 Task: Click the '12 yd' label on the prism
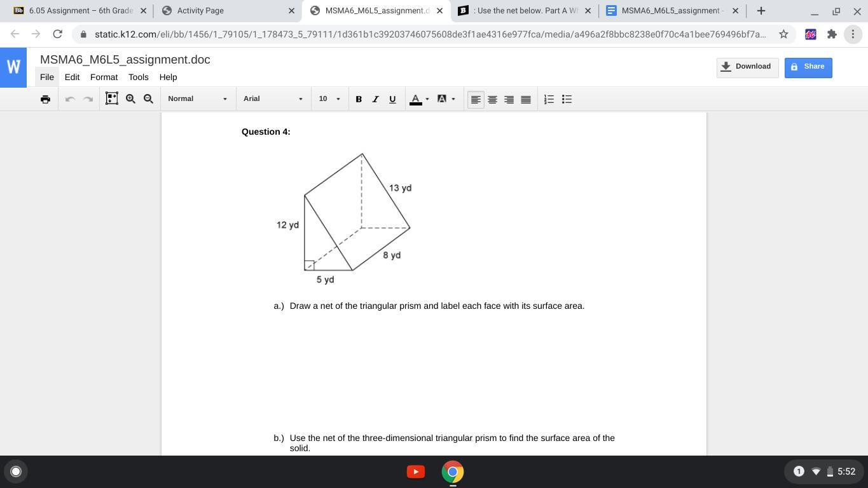tap(287, 225)
